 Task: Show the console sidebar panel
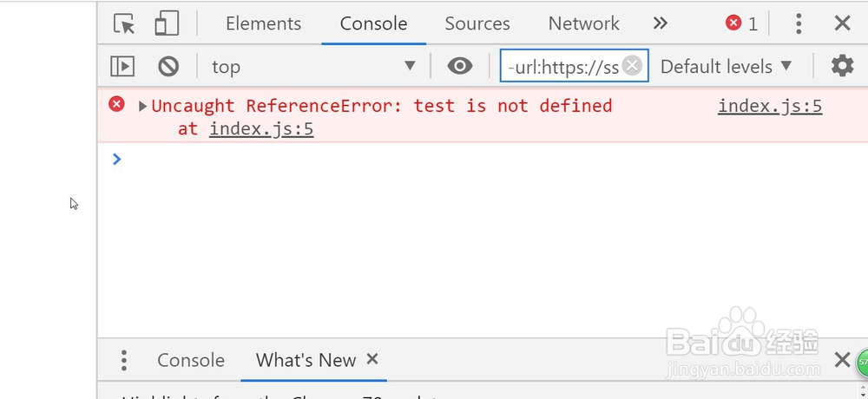coord(122,66)
